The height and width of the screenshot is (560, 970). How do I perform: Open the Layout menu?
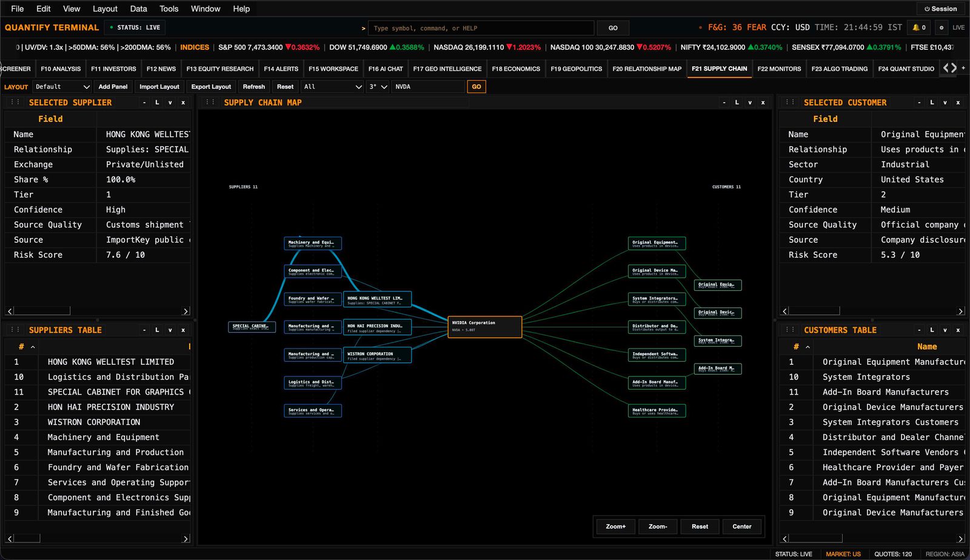105,8
